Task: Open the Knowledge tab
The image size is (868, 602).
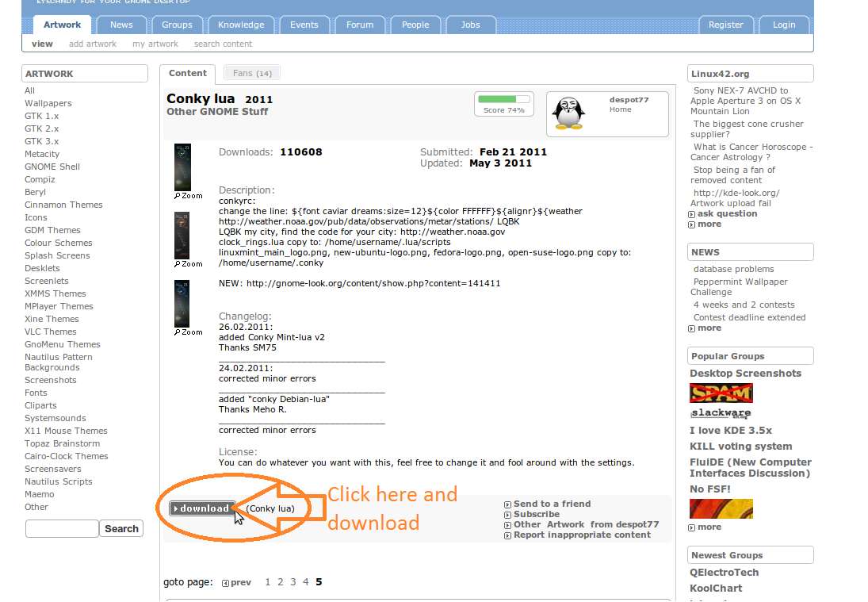Action: click(241, 25)
